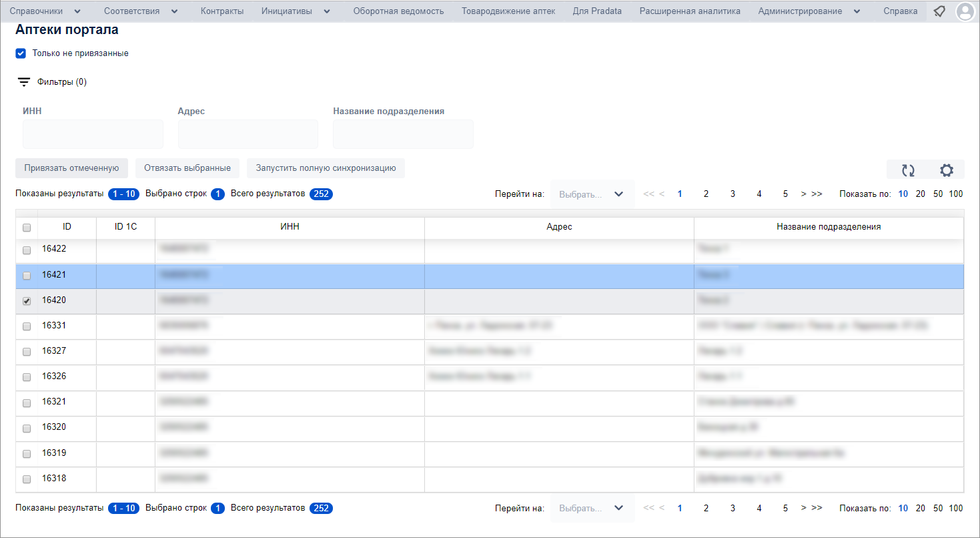This screenshot has height=538, width=980.
Task: Sort by ID 1C column header
Action: [125, 227]
